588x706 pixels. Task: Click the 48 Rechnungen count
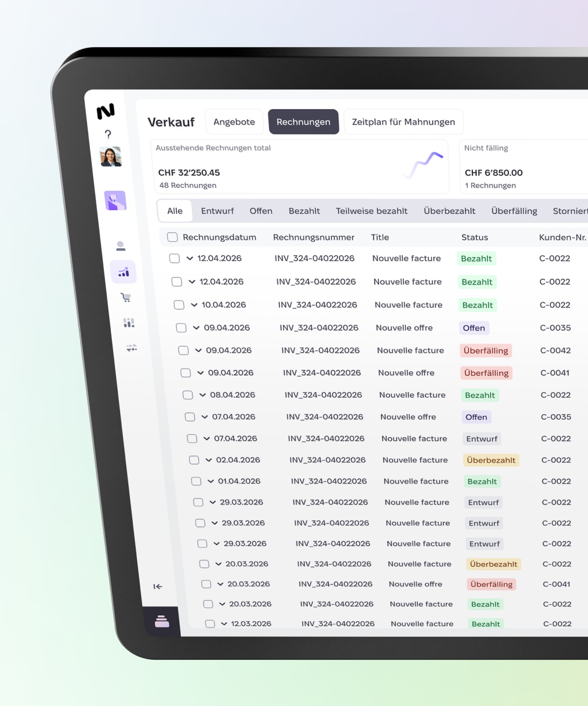[x=188, y=185]
